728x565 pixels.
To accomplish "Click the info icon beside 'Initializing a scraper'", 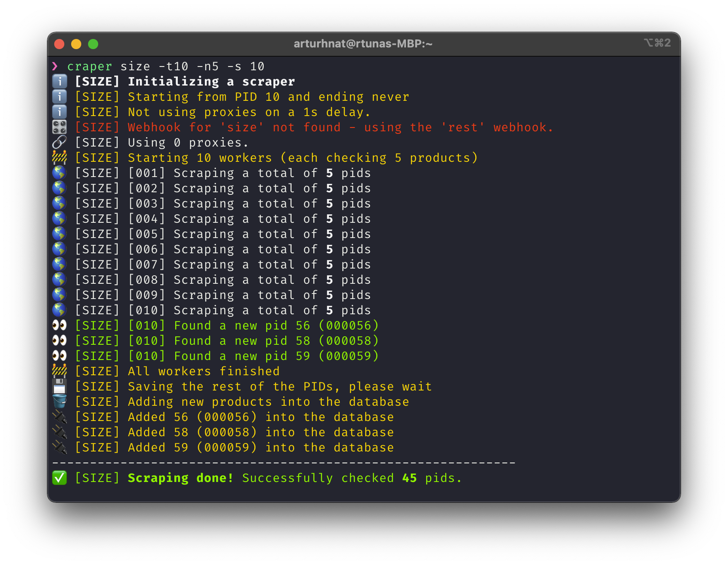I will point(59,81).
